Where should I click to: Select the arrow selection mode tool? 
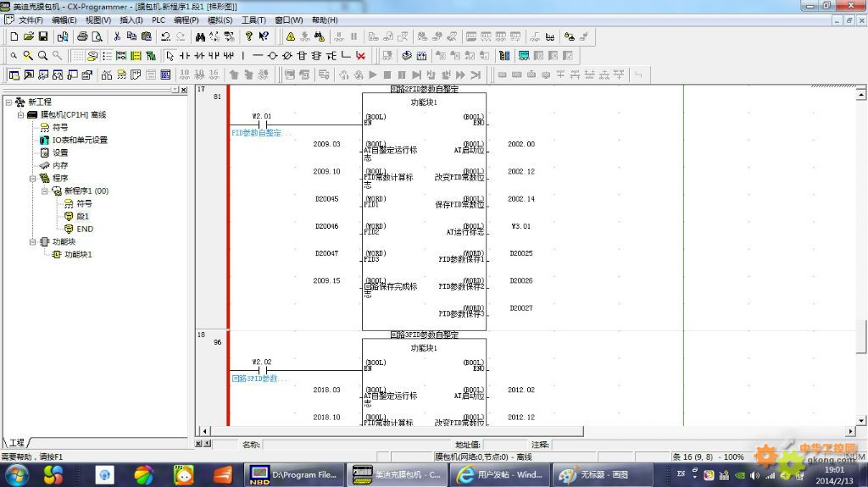click(170, 56)
